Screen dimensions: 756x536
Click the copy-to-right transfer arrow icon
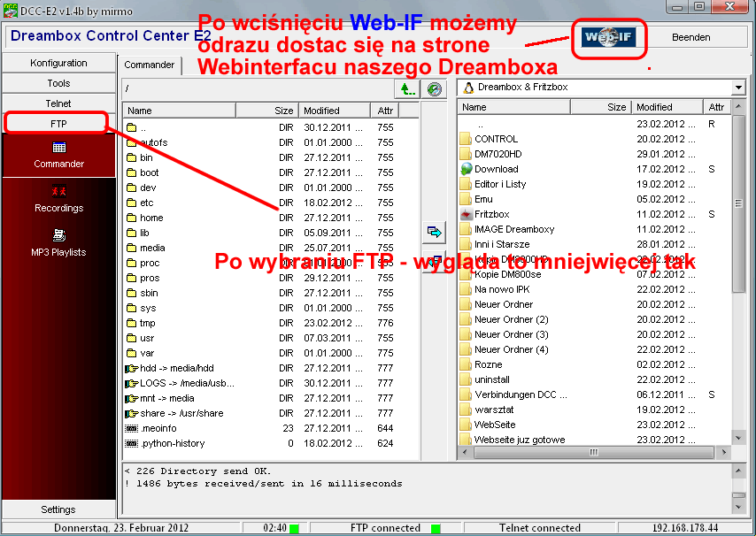pos(434,232)
